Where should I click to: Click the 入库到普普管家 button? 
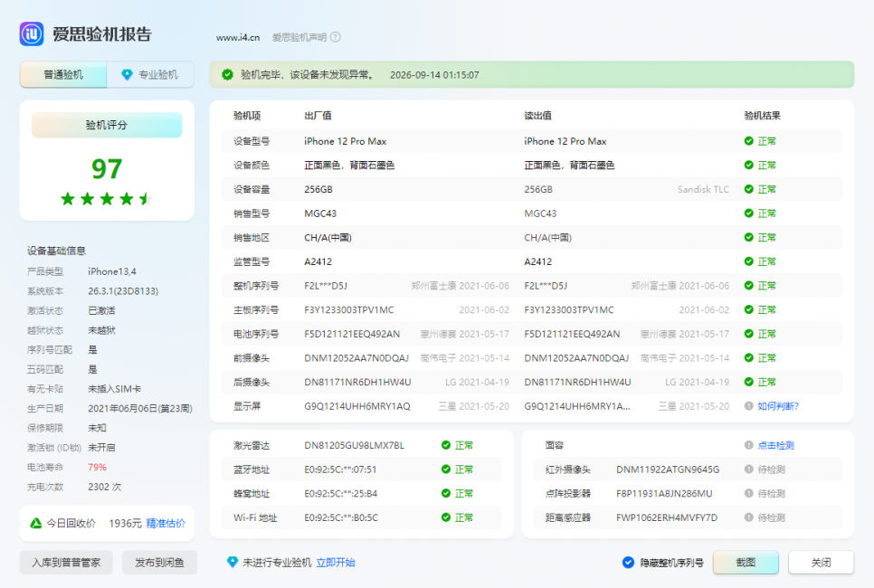click(x=66, y=563)
